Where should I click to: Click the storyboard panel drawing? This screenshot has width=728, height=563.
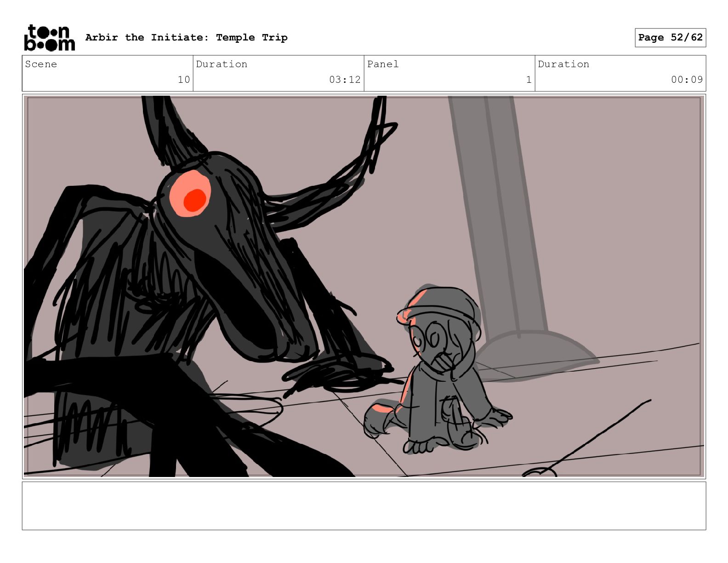tap(364, 286)
